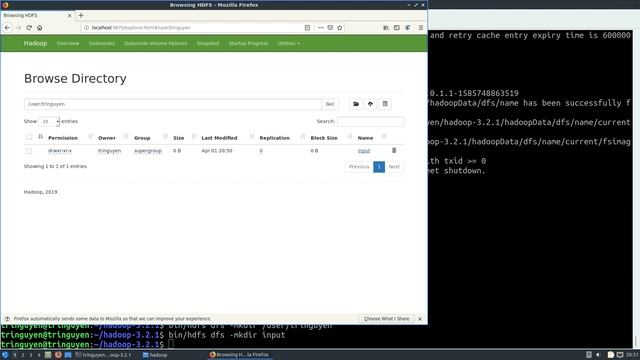
Task: Open the input directory link
Action: tap(364, 151)
